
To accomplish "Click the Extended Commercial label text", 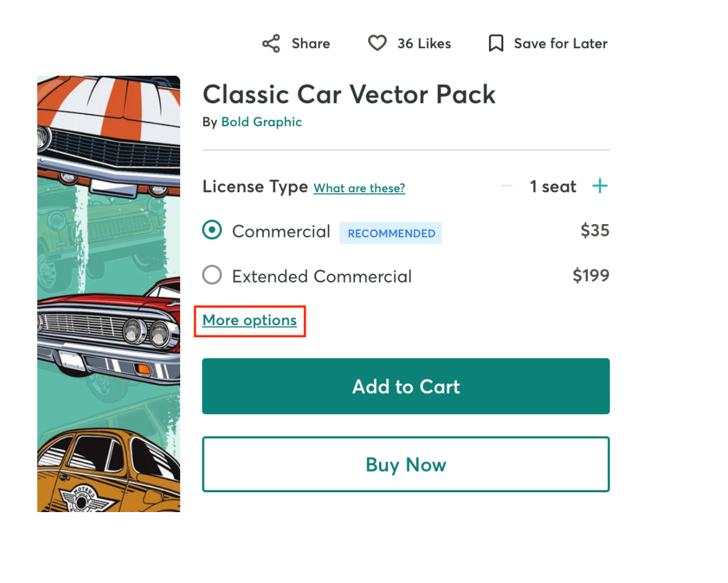I will coord(322,276).
